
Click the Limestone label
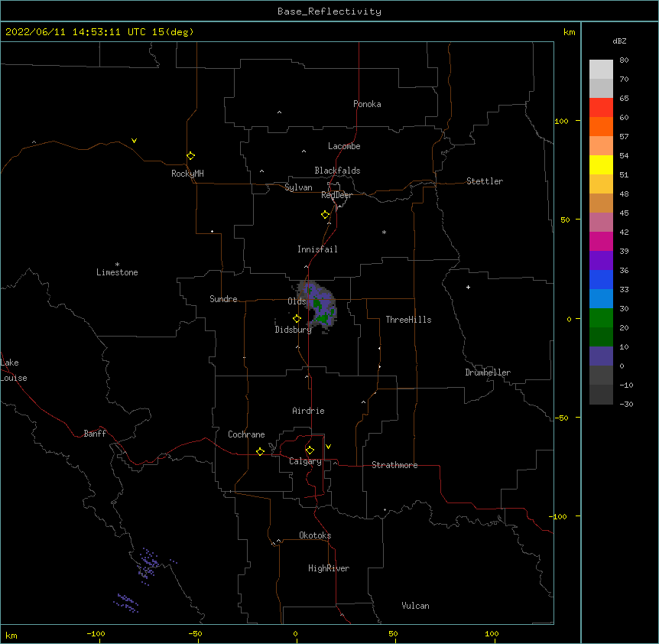pyautogui.click(x=117, y=272)
